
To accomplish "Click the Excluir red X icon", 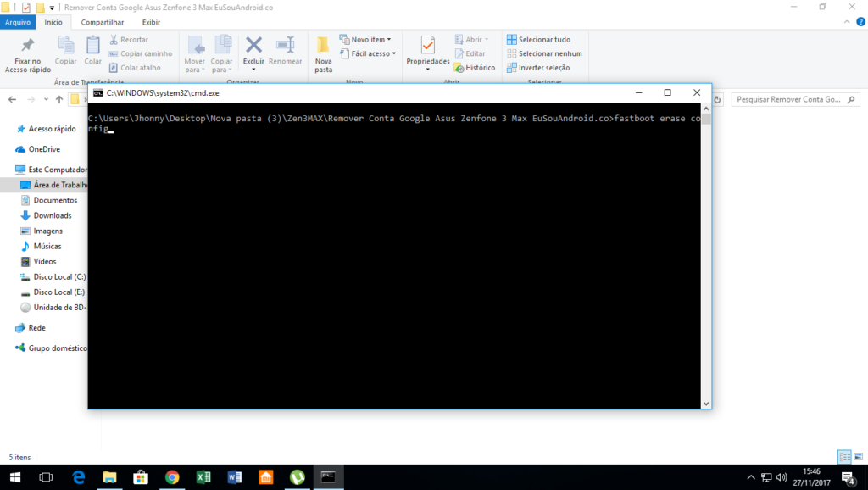I will coord(253,45).
